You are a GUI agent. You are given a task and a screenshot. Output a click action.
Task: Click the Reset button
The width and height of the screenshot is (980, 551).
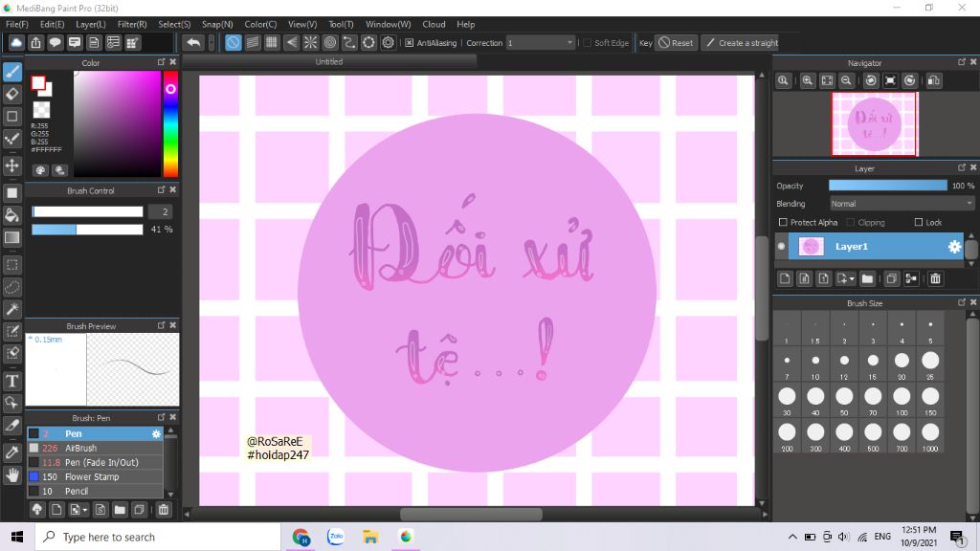[x=676, y=43]
